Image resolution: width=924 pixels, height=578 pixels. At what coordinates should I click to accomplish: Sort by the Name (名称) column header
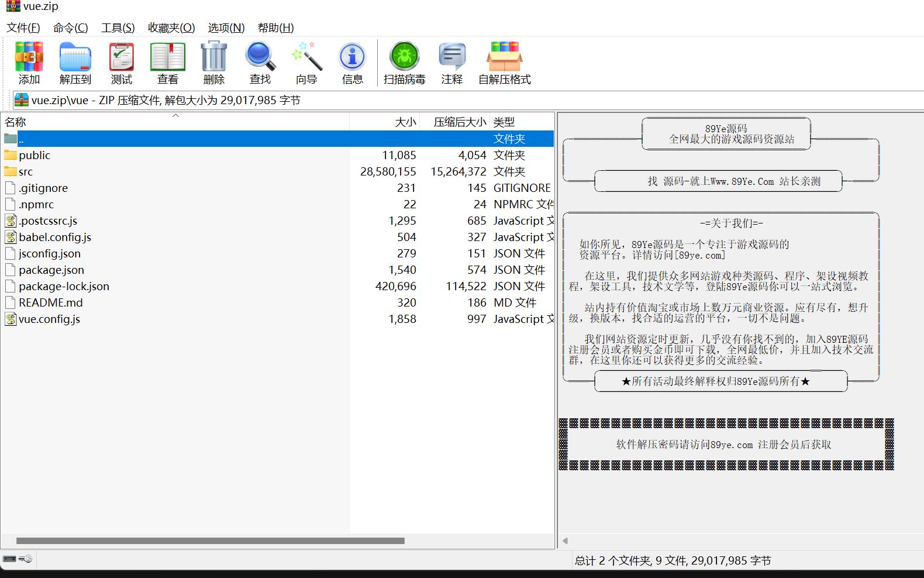(x=175, y=122)
